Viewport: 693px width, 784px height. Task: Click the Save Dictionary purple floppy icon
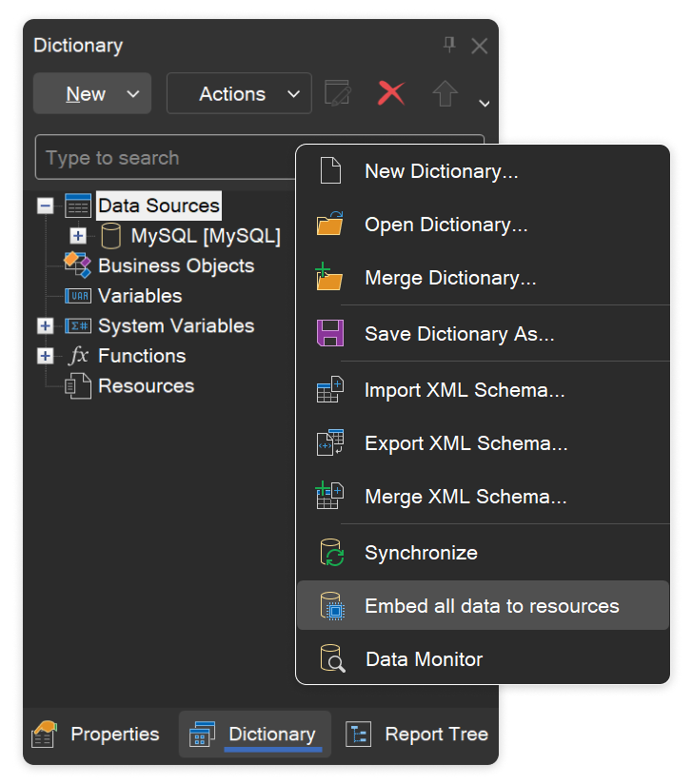tap(330, 333)
